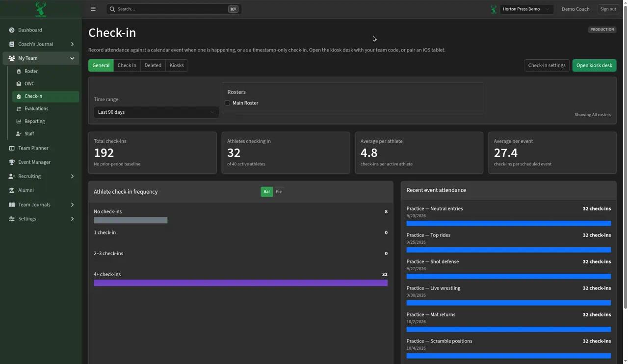Open Roster in sidebar menu
Image resolution: width=628 pixels, height=364 pixels.
point(45,71)
